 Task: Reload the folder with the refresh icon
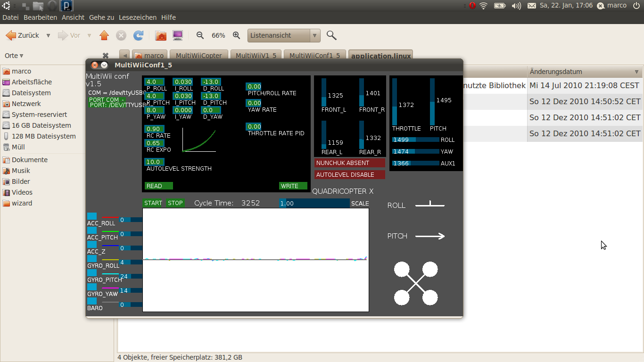point(138,35)
